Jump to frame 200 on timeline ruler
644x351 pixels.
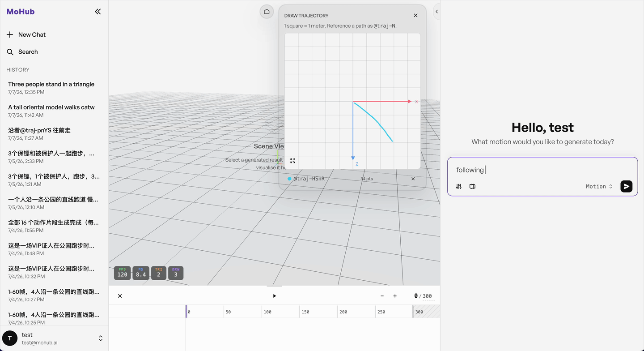point(343,312)
